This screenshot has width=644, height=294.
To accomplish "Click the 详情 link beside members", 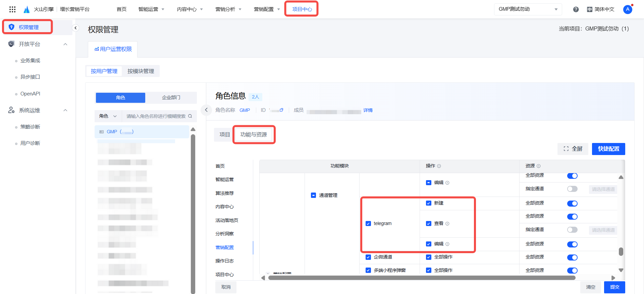I will click(x=368, y=110).
